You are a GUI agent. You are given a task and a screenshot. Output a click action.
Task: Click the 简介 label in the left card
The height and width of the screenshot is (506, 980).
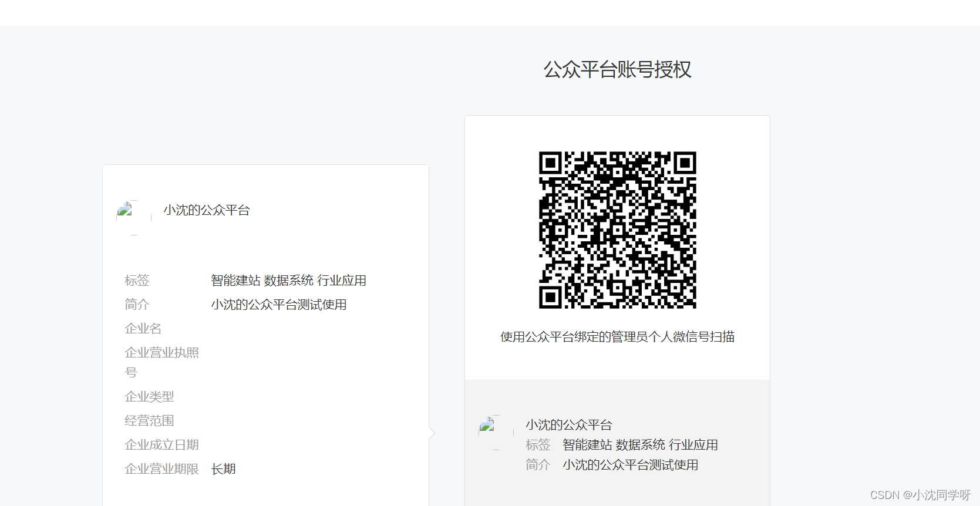[x=137, y=305]
